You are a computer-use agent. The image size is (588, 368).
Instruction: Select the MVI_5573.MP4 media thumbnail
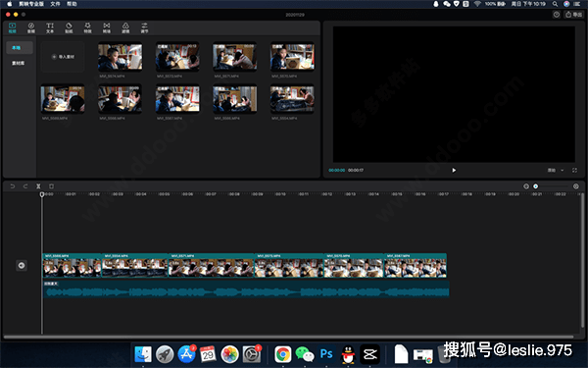pyautogui.click(x=177, y=57)
